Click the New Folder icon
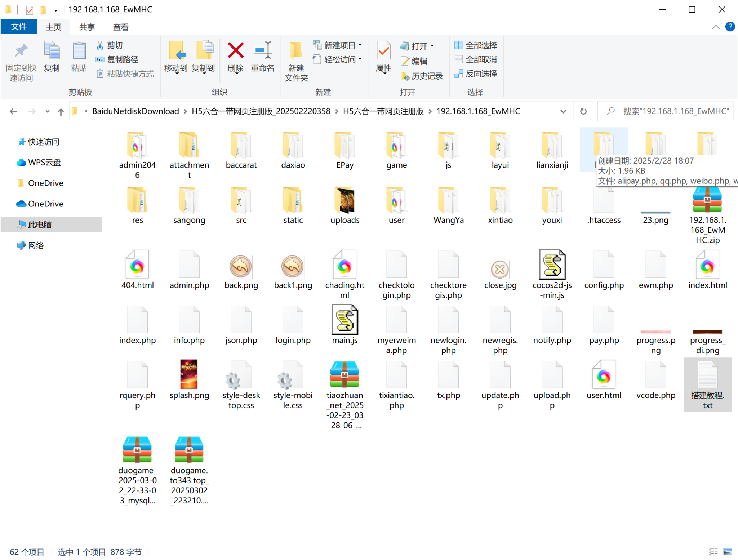The width and height of the screenshot is (738, 560). pos(296,51)
